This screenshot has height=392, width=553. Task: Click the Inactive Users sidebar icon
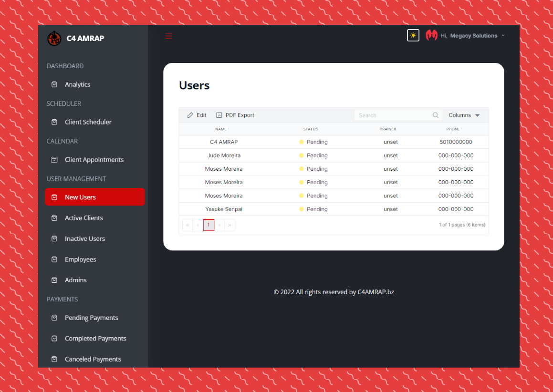point(54,238)
